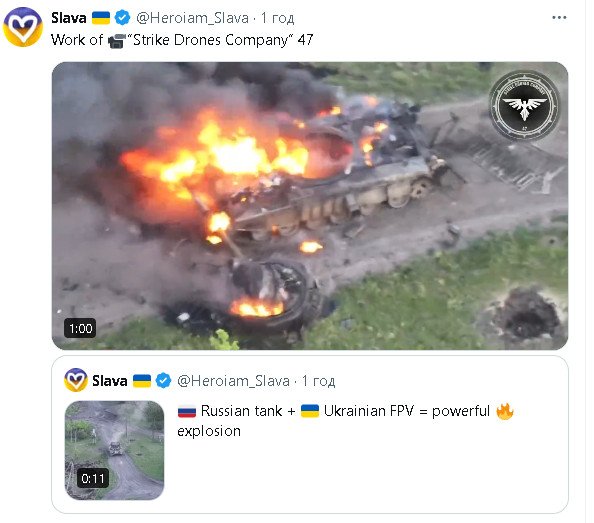
Task: Click the 'Work of Strike Drones Company 47' text
Action: pyautogui.click(x=182, y=40)
